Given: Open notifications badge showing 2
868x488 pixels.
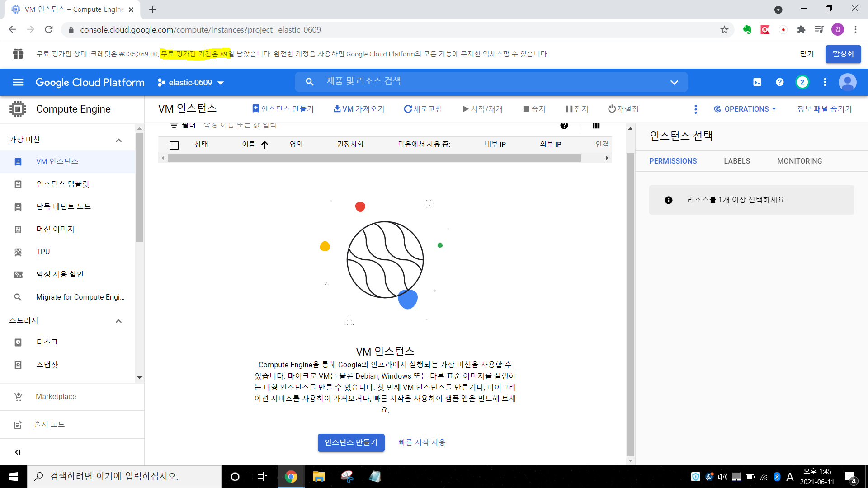Looking at the screenshot, I should [802, 82].
